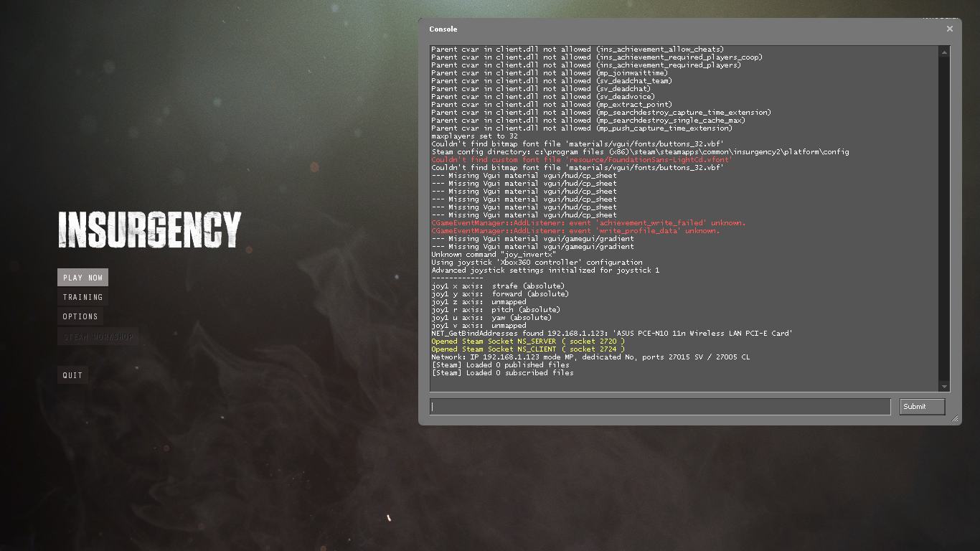980x551 pixels.
Task: Click the 'joy1 u axis: yaw' line
Action: click(x=491, y=318)
